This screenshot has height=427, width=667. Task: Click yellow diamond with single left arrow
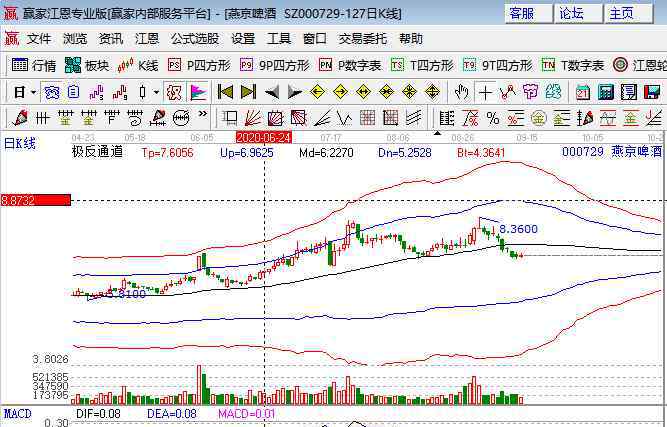[x=317, y=92]
